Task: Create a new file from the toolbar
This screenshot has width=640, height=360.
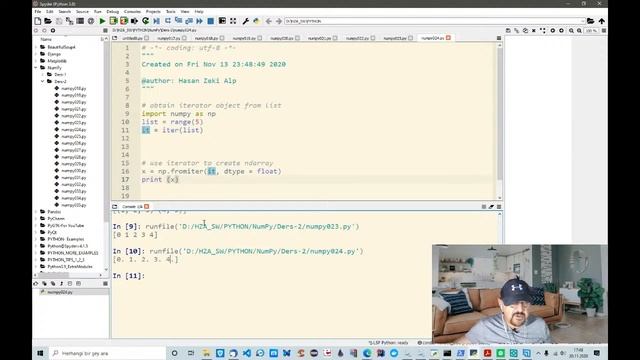Action: (x=38, y=21)
